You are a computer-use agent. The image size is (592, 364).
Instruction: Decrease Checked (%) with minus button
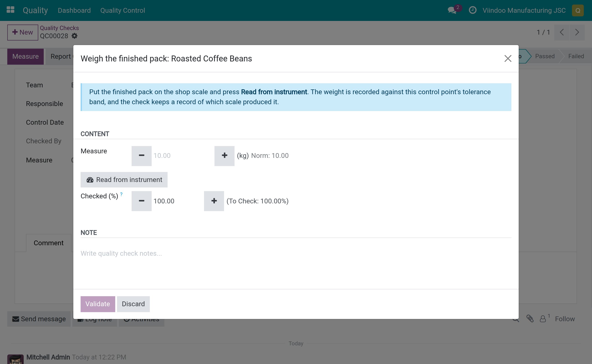[141, 201]
